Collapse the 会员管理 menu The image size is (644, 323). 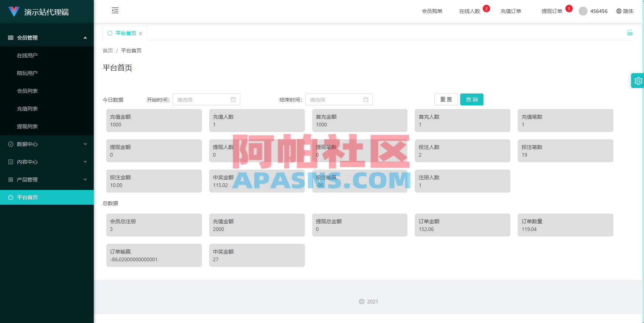47,38
